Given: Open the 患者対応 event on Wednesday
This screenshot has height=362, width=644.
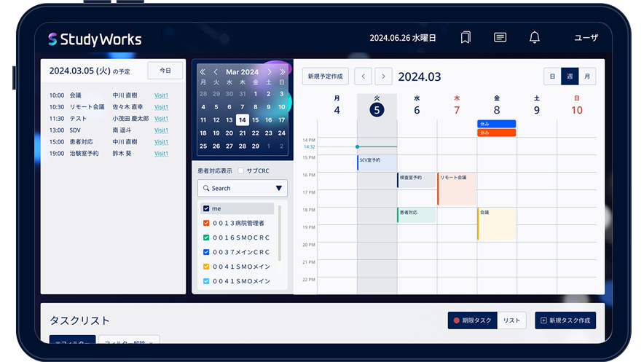Looking at the screenshot, I should pos(417,215).
